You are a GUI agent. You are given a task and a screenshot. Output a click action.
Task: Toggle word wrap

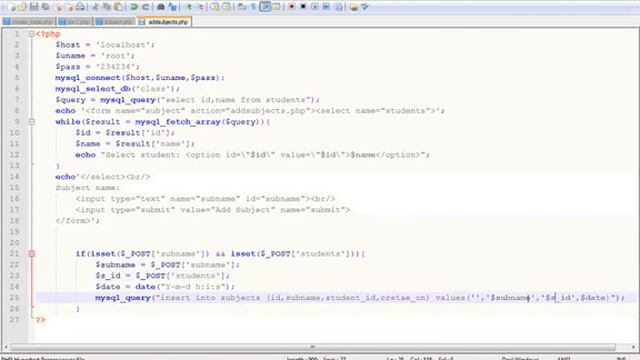[241, 7]
